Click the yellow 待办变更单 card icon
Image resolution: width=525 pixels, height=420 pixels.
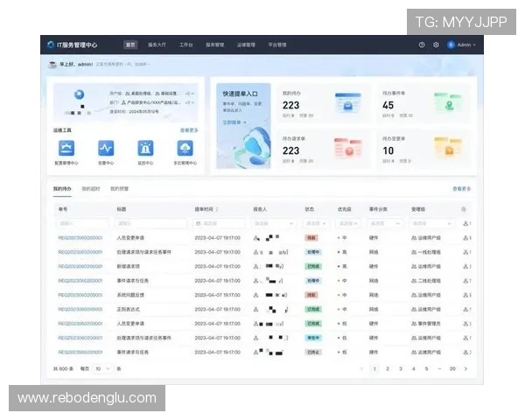click(448, 148)
